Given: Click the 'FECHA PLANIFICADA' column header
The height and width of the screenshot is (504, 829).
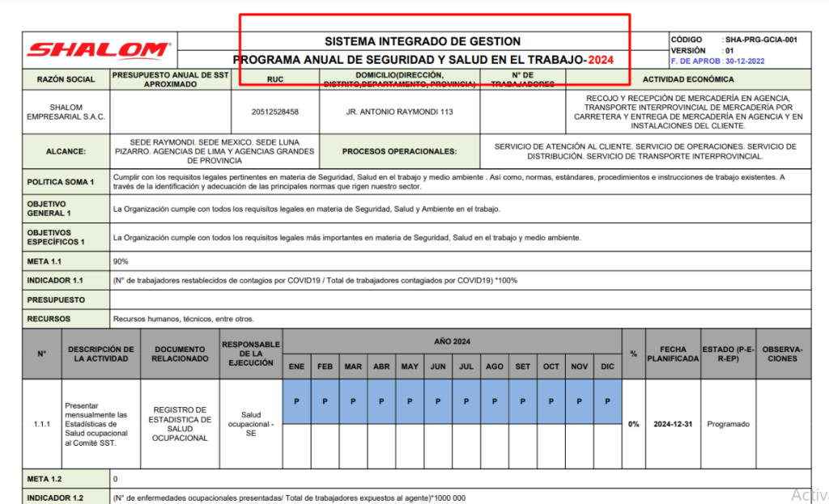Looking at the screenshot, I should tap(673, 354).
